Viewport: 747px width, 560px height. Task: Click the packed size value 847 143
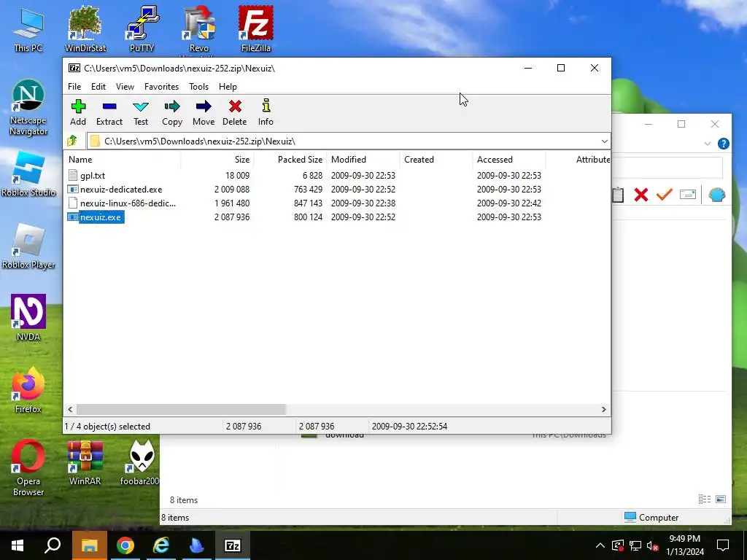coord(308,203)
